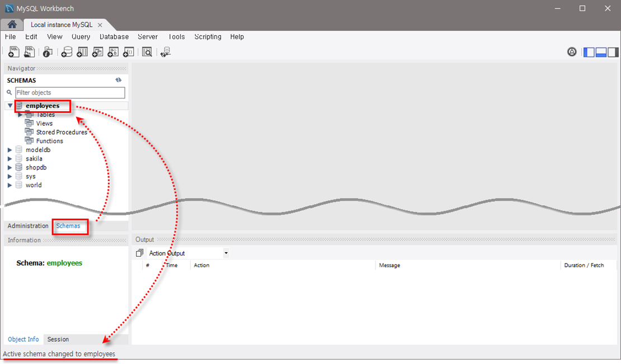
Task: Switch to the Administration tab
Action: click(x=28, y=226)
